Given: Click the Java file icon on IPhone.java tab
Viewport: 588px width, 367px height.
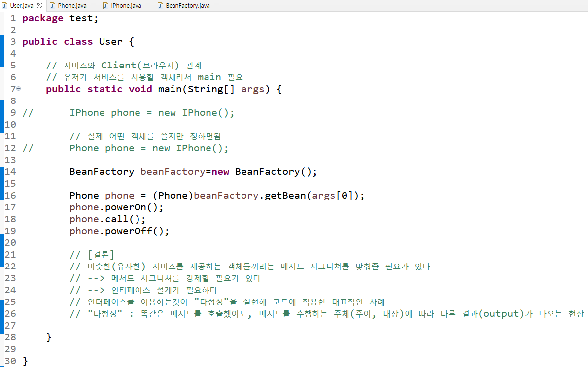Looking at the screenshot, I should pyautogui.click(x=106, y=5).
